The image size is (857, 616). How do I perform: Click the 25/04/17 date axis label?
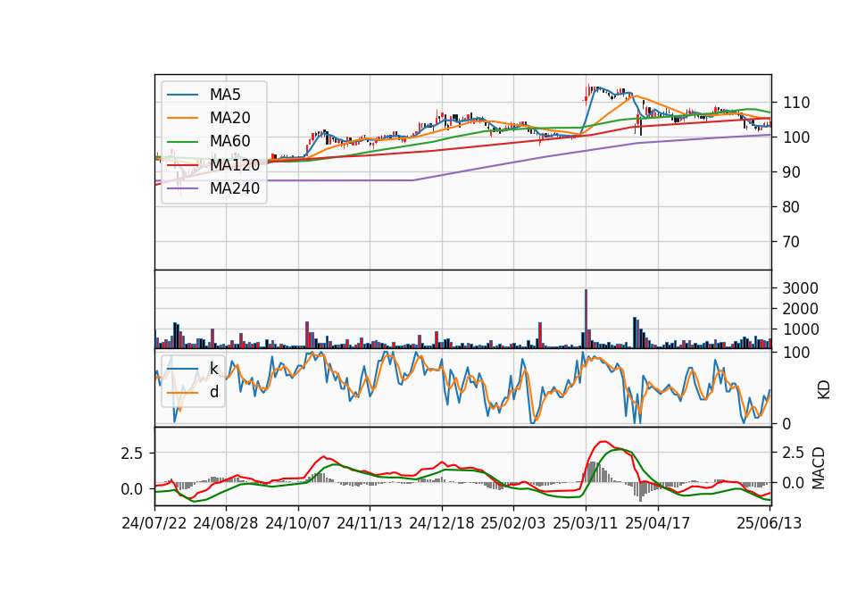658,523
